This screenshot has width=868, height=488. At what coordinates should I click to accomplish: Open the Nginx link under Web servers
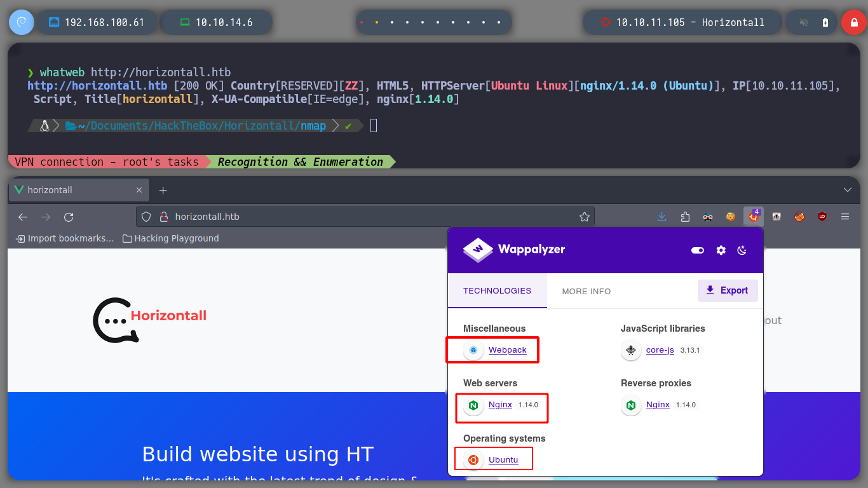(x=500, y=405)
